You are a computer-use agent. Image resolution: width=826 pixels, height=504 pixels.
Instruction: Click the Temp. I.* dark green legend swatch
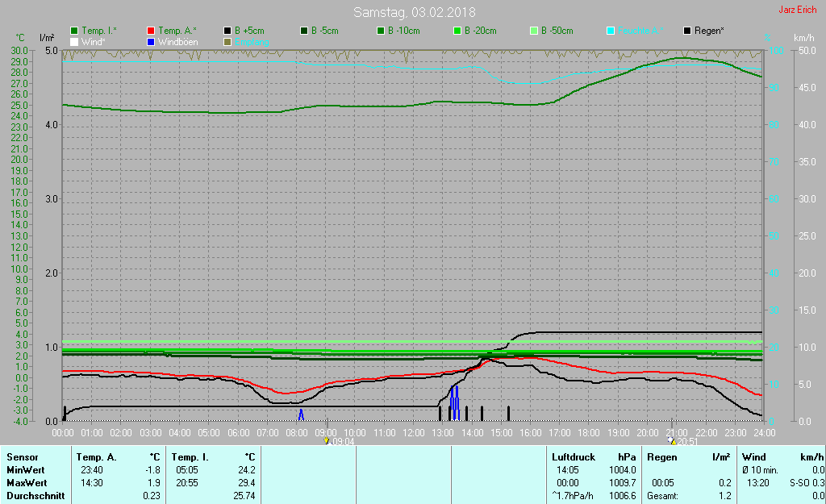[x=74, y=31]
